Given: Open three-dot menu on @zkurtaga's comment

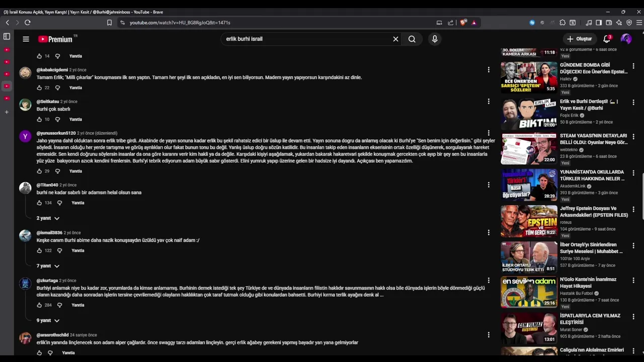Looking at the screenshot, I should click(488, 281).
